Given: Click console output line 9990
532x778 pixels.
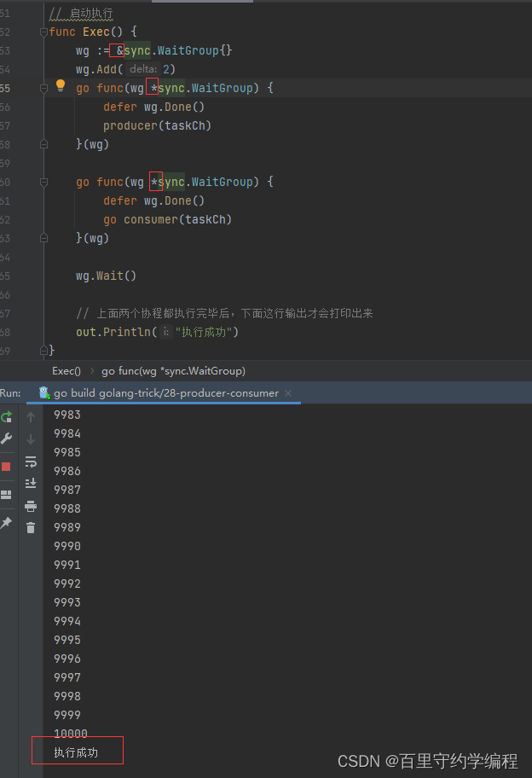Looking at the screenshot, I should [67, 546].
